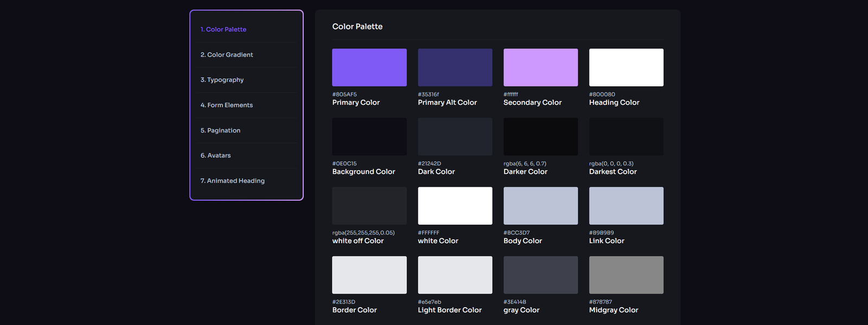Choose the Link Color swatch
The image size is (868, 325).
coord(626,206)
